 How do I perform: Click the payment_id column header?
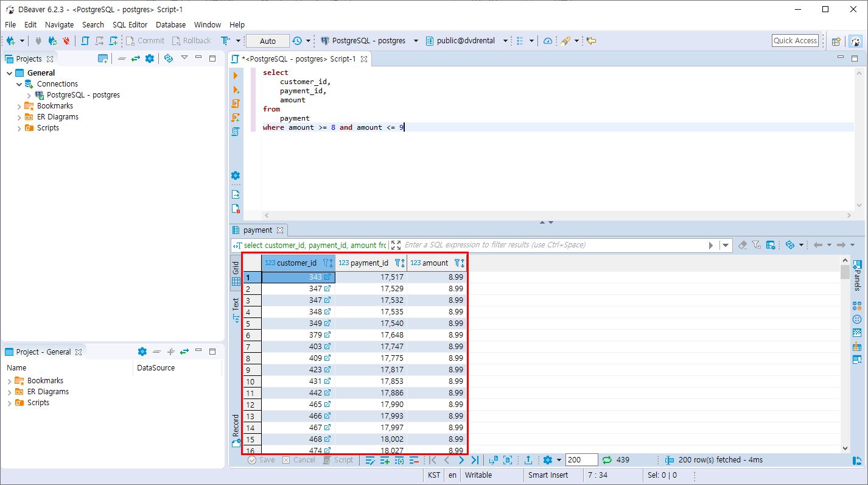371,263
